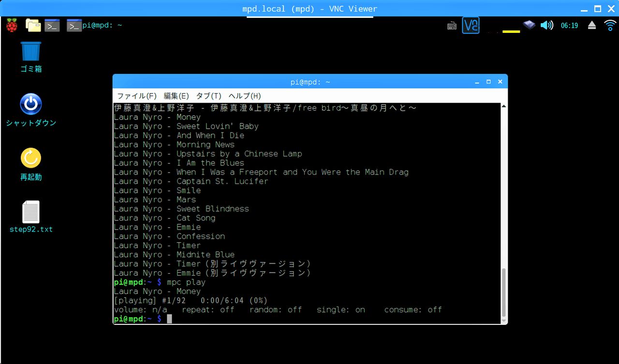Click the line 'Laura Nyro - Cat Song'

(x=164, y=218)
